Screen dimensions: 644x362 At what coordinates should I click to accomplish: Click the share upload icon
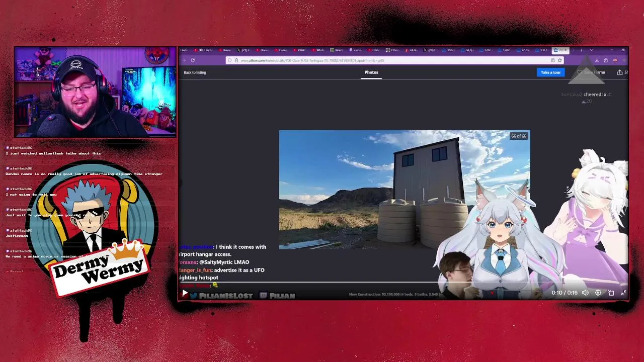point(620,72)
